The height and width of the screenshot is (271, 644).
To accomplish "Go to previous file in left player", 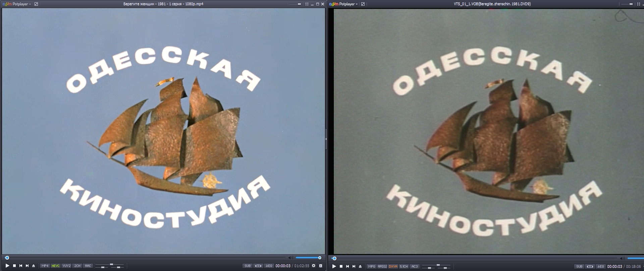I will (21, 266).
